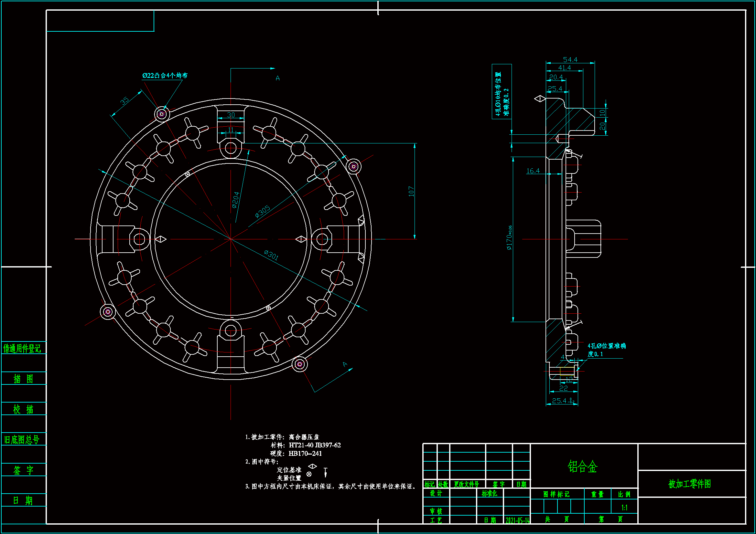
Task: Click the 铝合金 material title cell
Action: coord(582,466)
